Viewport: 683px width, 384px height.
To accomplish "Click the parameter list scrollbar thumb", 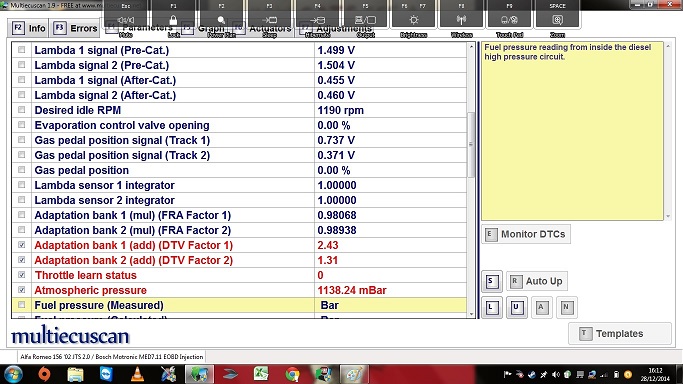I will (x=471, y=145).
